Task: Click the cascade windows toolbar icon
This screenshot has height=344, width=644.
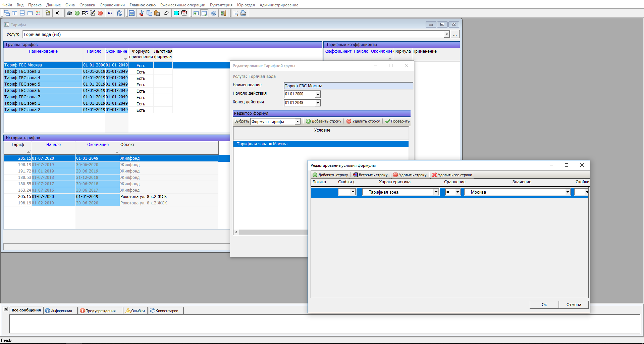Action: tap(7, 13)
